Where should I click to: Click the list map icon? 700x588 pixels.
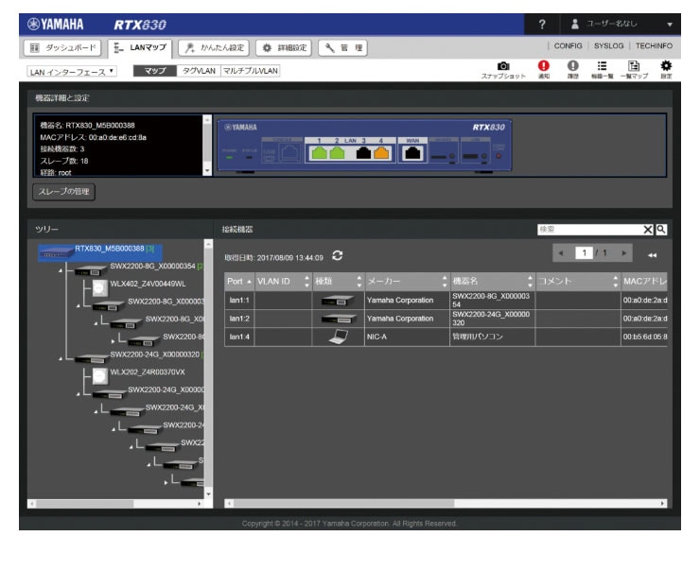(x=634, y=68)
